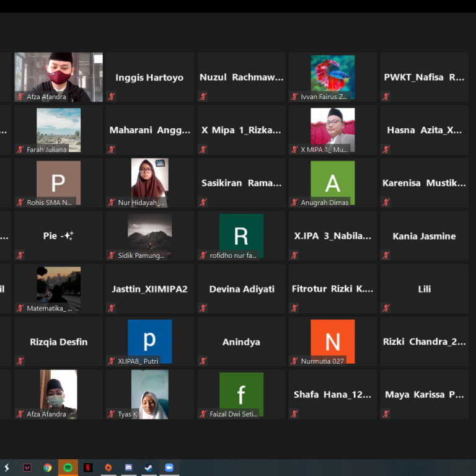Click muted mic icon beside Nur Hidayah
This screenshot has width=476, height=476.
click(x=112, y=203)
